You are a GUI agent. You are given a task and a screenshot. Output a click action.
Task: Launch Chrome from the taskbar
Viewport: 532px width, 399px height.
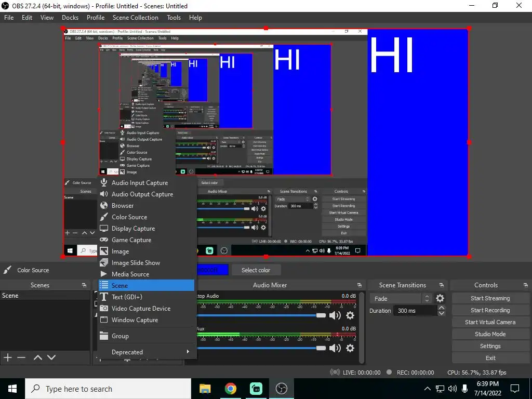[230, 389]
